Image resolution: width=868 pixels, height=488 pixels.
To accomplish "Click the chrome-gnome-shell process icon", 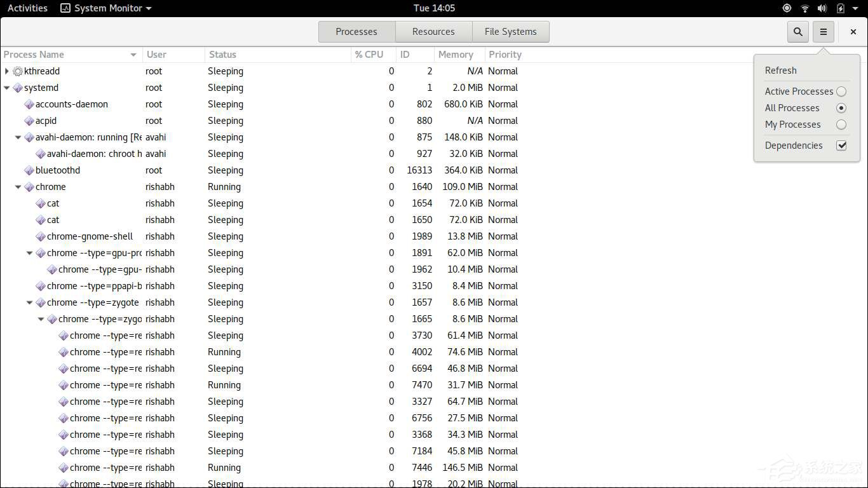I will (x=41, y=236).
